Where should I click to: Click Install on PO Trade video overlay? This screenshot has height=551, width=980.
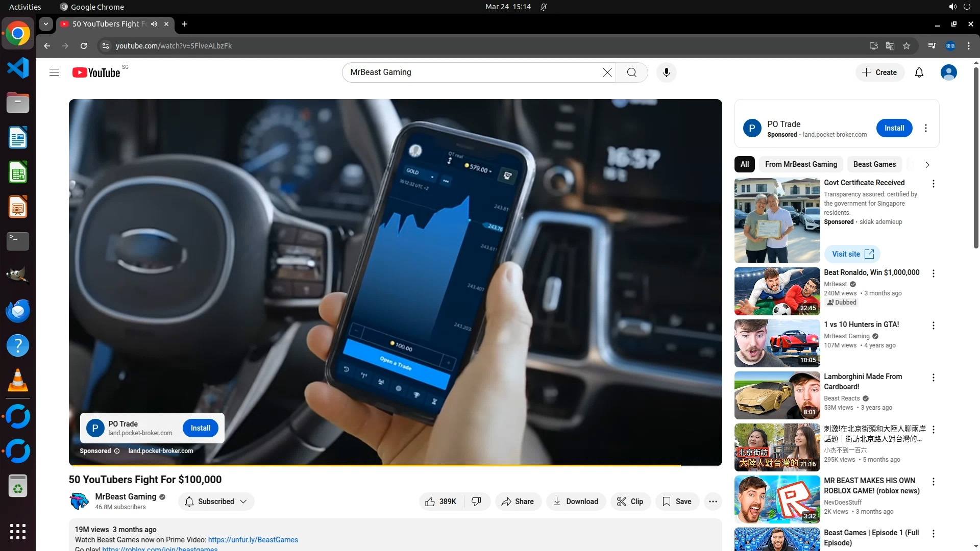(x=200, y=428)
